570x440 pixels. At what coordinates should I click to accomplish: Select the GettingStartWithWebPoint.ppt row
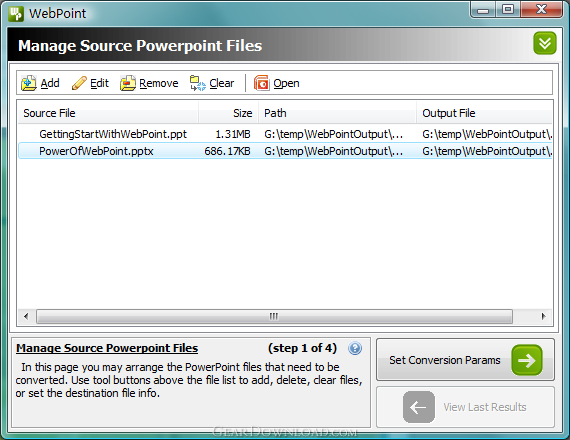285,134
